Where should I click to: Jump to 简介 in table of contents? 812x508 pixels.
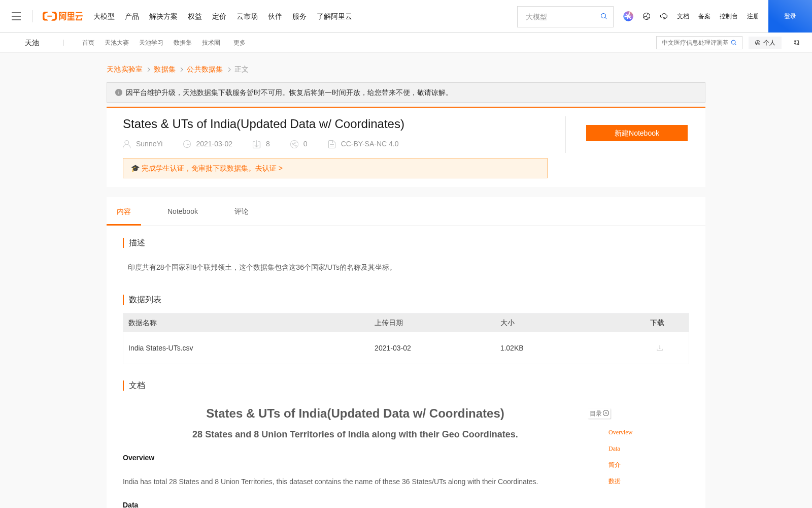click(615, 465)
